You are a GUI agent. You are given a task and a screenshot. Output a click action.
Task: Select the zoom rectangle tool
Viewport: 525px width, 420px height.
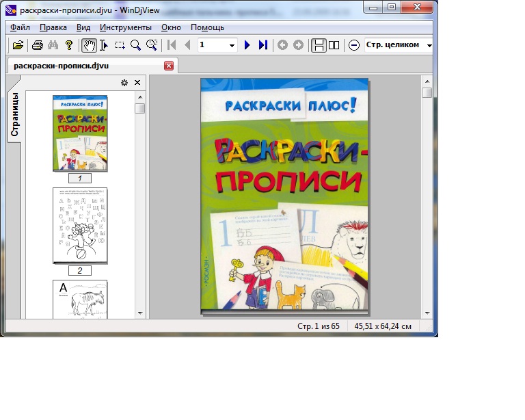pos(152,45)
